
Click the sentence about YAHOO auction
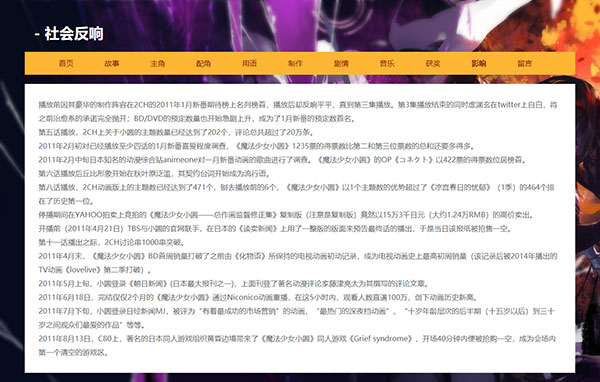pos(286,215)
